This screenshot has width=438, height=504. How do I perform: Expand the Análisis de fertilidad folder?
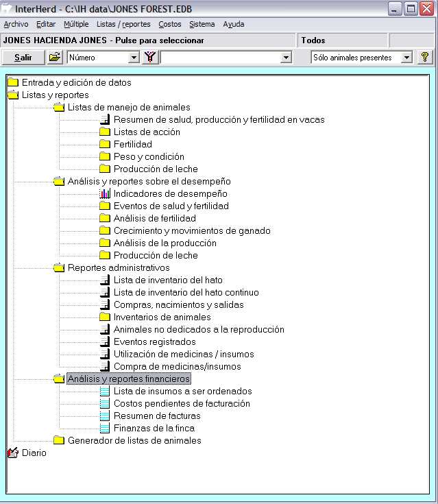coord(105,218)
